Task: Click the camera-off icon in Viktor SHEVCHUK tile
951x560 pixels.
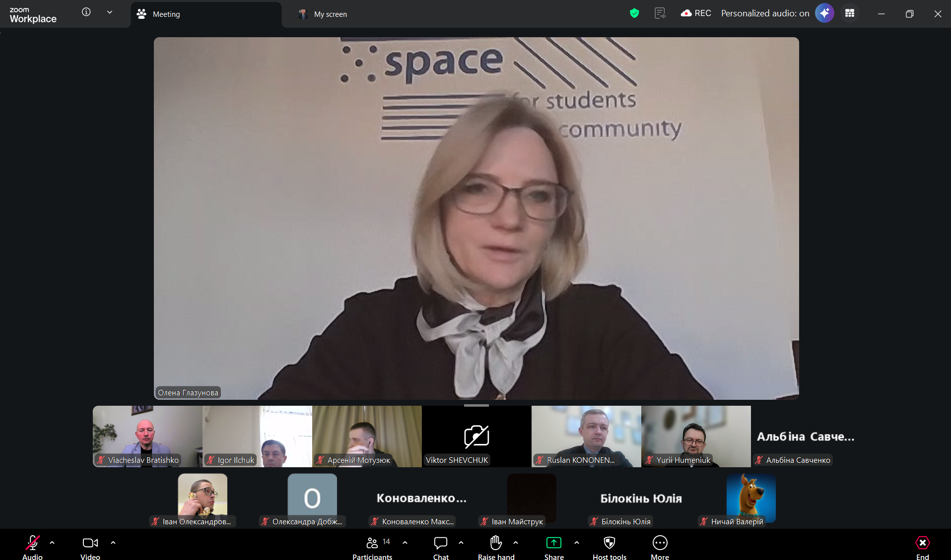Action: [x=476, y=436]
